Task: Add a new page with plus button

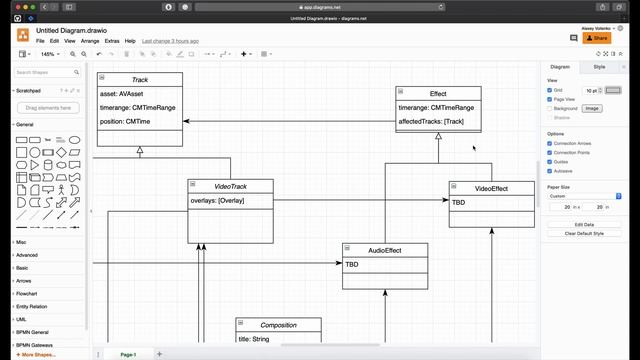Action: [x=160, y=354]
